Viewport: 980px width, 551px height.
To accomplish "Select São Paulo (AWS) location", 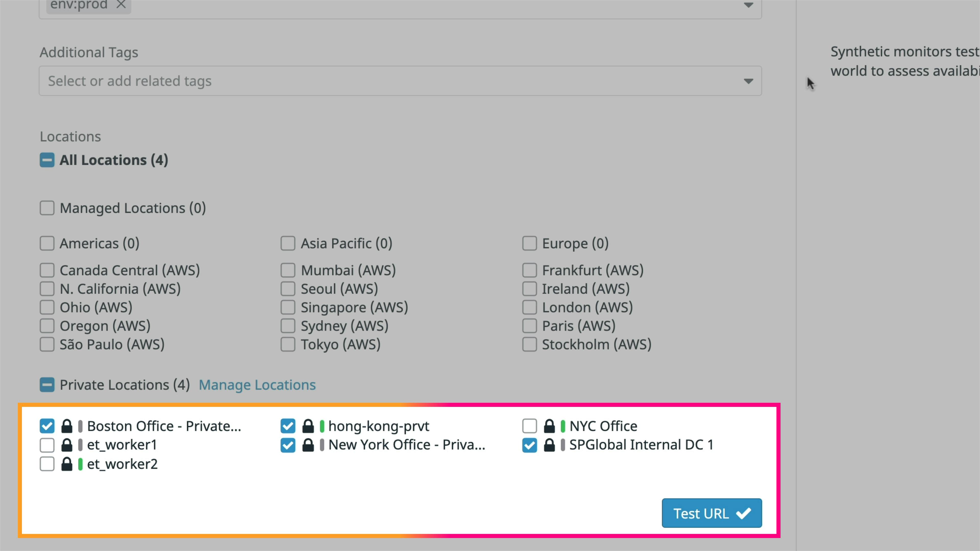I will point(47,345).
